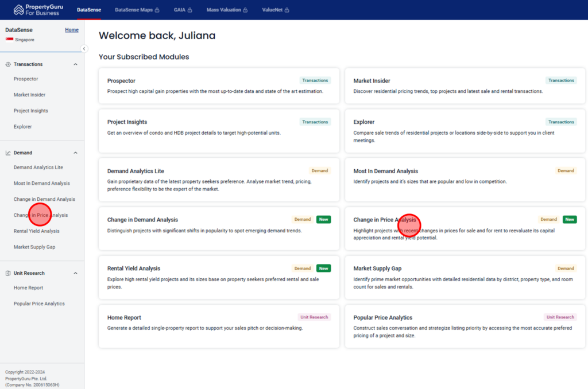Go to the Home link in sidebar

point(72,30)
